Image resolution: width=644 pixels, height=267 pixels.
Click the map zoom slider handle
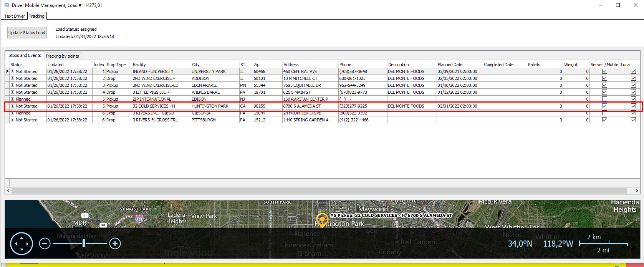pyautogui.click(x=84, y=244)
